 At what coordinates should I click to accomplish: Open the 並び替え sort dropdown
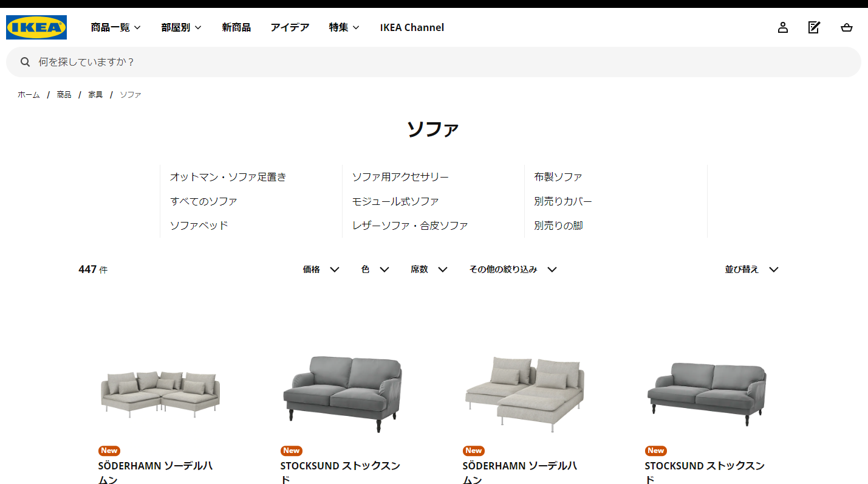point(752,269)
